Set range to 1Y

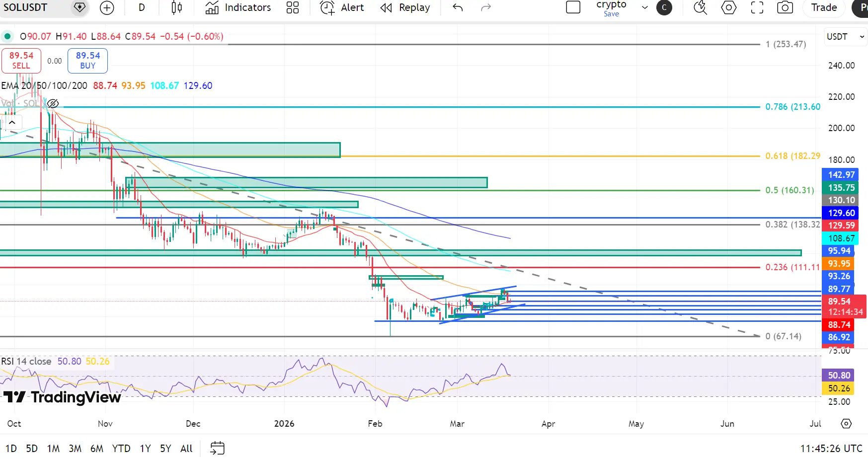pos(145,449)
